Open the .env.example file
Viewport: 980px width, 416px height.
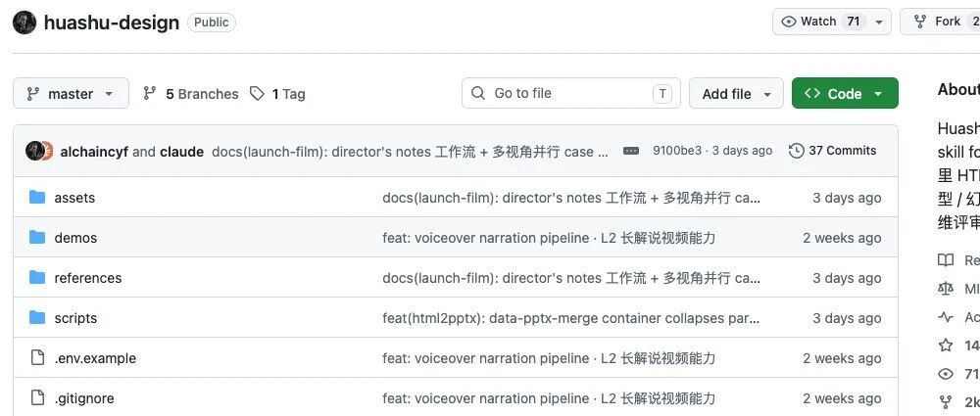coord(95,358)
